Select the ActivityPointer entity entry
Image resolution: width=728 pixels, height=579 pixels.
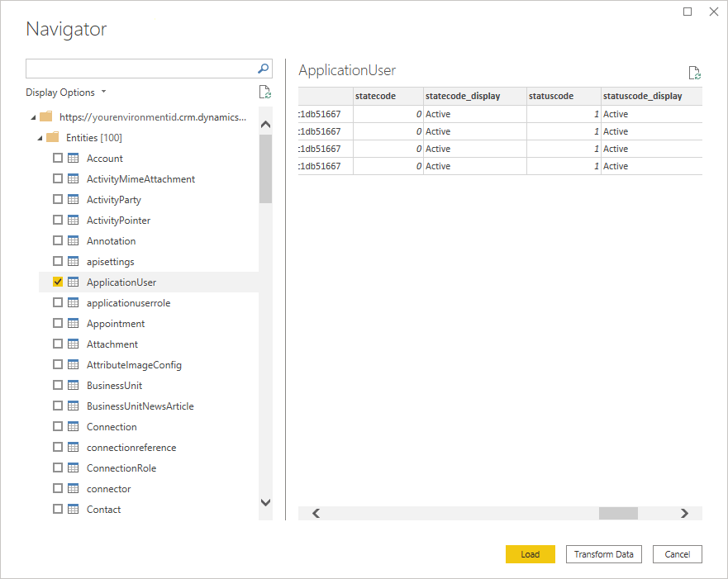click(118, 221)
